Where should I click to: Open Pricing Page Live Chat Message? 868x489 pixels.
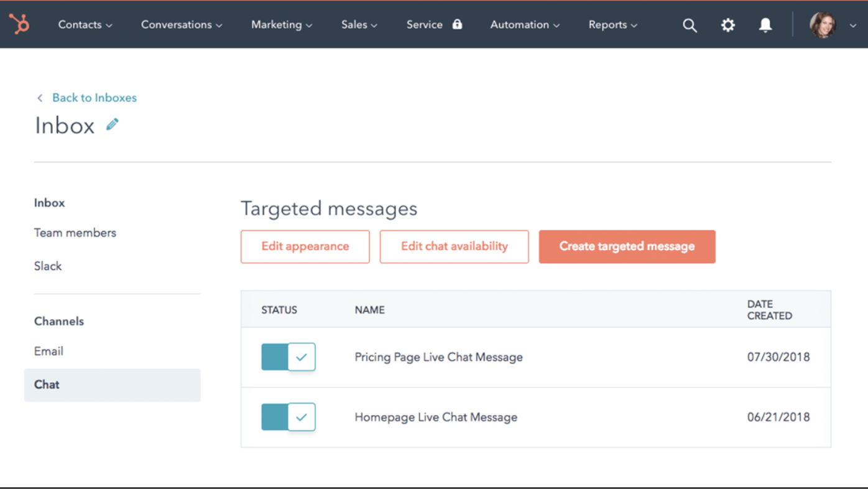coord(438,357)
